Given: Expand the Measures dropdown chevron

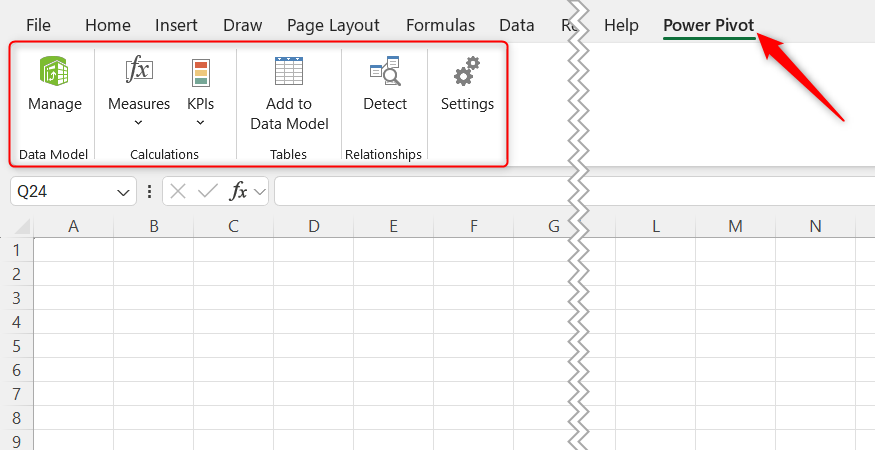Looking at the screenshot, I should pyautogui.click(x=138, y=123).
